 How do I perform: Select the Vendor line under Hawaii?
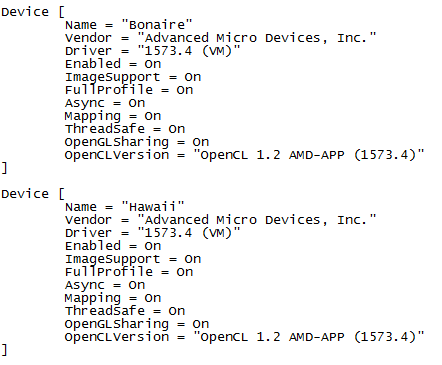coord(221,220)
